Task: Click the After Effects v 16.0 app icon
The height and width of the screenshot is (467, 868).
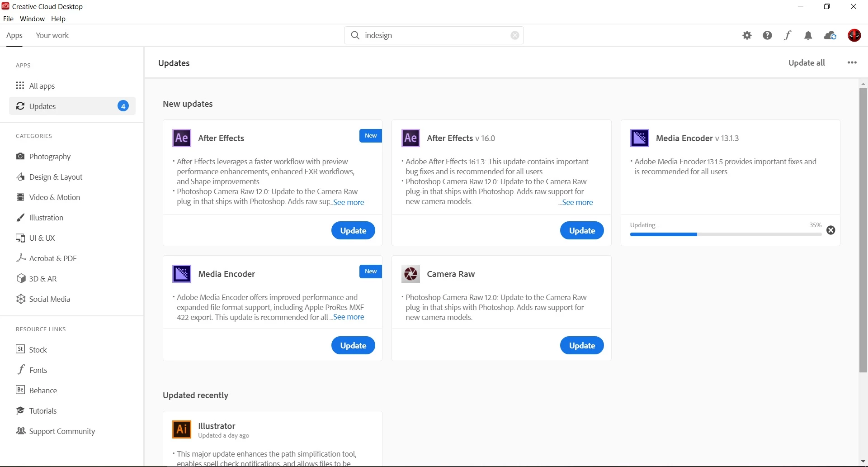Action: click(x=410, y=138)
